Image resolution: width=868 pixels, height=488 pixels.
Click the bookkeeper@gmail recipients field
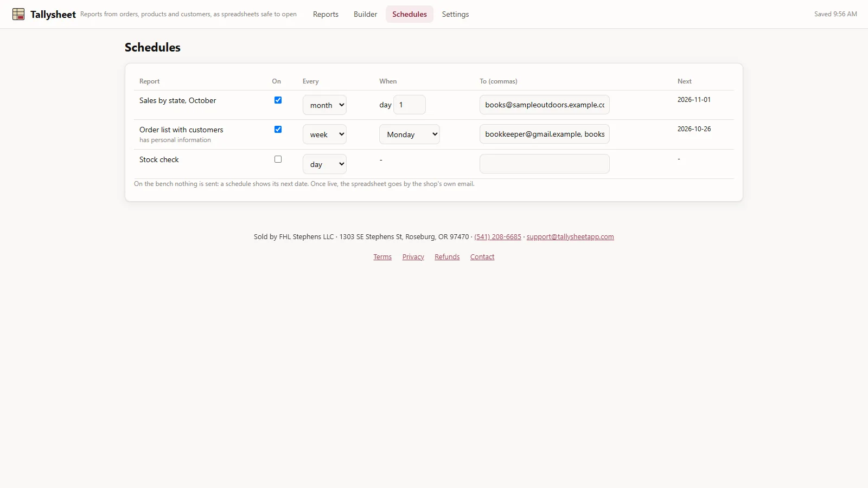point(545,134)
